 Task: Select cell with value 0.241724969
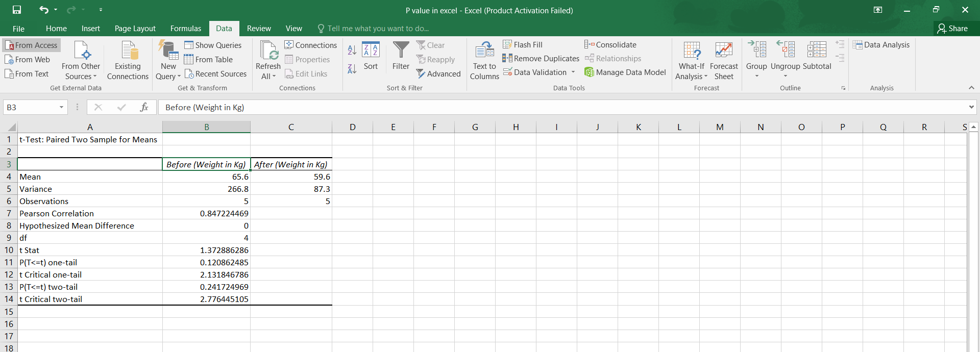click(x=206, y=287)
